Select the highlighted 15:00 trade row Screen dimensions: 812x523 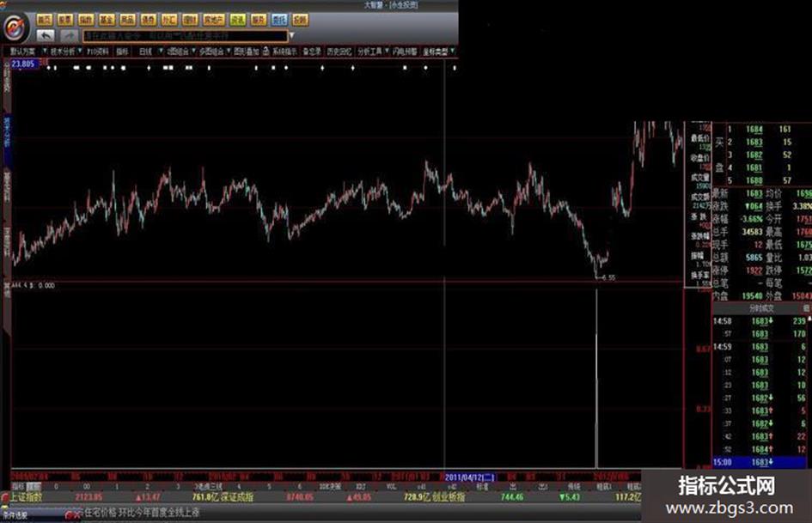tap(760, 462)
